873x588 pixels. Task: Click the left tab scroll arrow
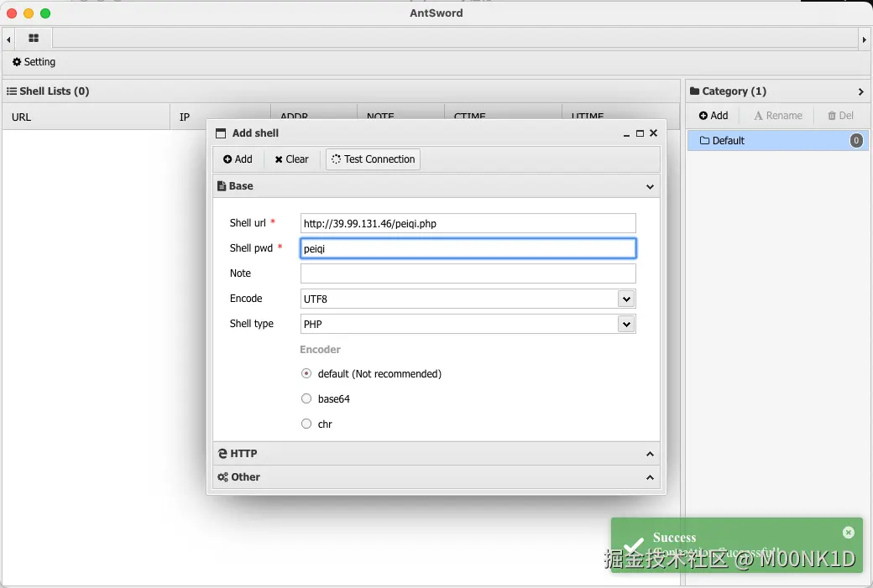pos(8,39)
